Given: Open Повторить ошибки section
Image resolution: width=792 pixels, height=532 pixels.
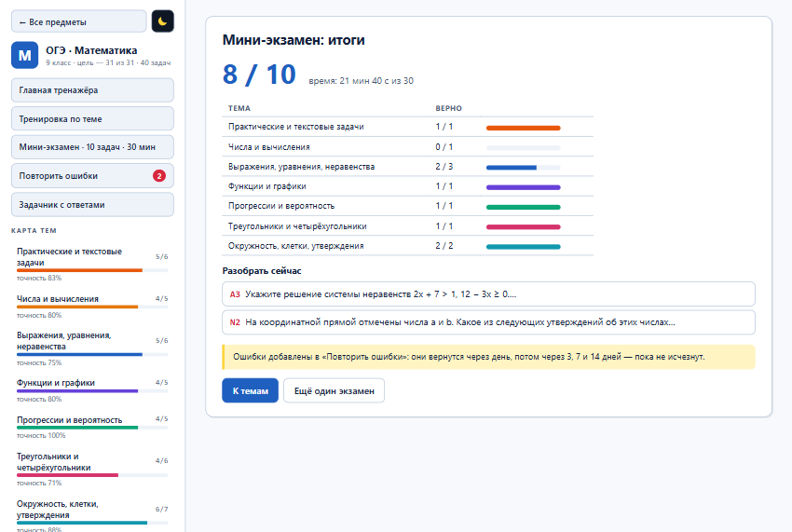Looking at the screenshot, I should click(x=92, y=176).
